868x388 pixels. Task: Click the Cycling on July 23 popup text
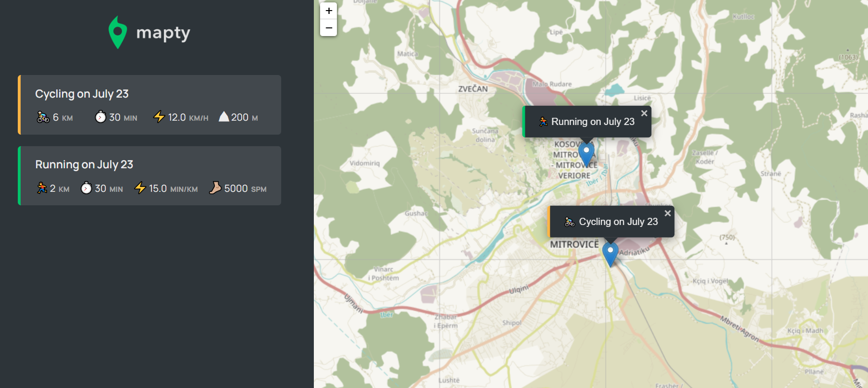(x=618, y=222)
